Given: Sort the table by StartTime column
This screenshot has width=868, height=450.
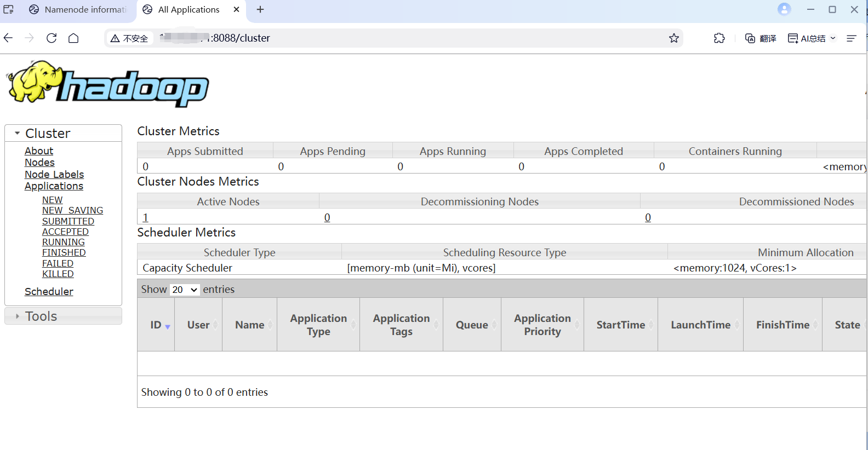Looking at the screenshot, I should [621, 325].
